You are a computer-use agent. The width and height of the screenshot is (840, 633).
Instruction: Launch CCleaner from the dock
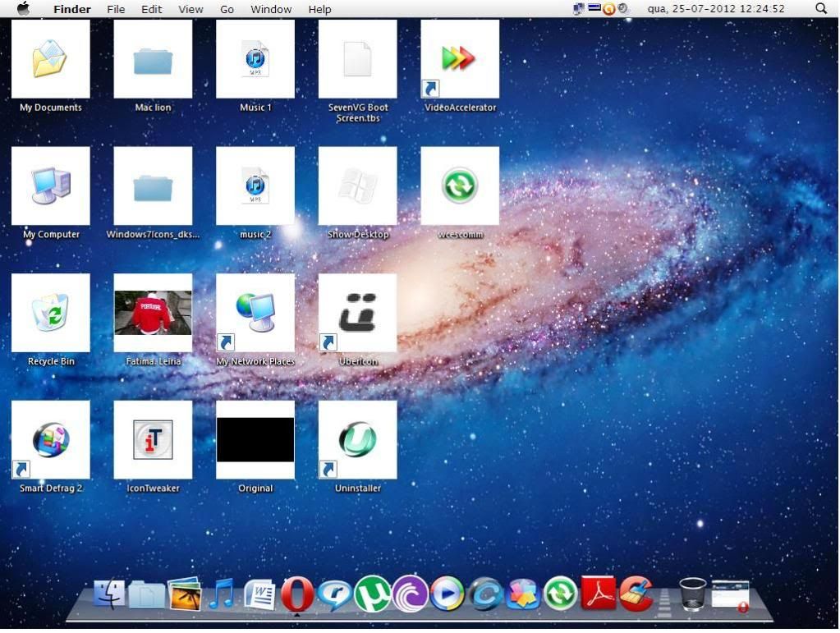[635, 593]
